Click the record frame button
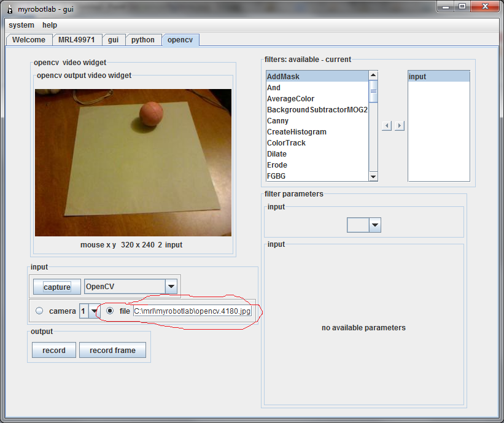Screen dimensions: 504x423 (112, 350)
